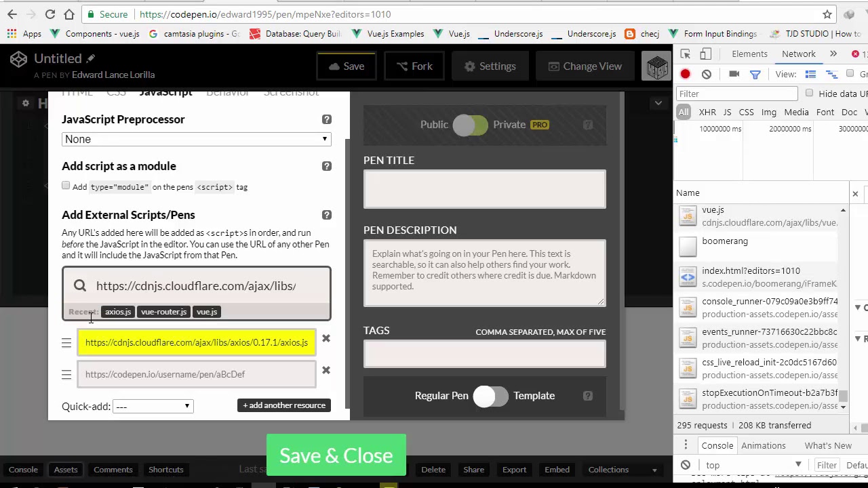Viewport: 868px width, 488px height.
Task: Filter network by XHR
Action: [707, 113]
